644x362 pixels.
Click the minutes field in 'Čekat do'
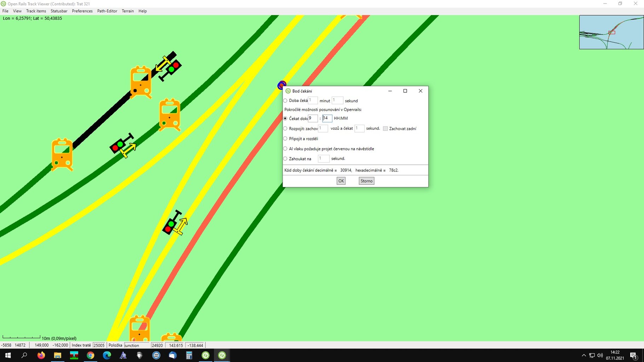(327, 118)
